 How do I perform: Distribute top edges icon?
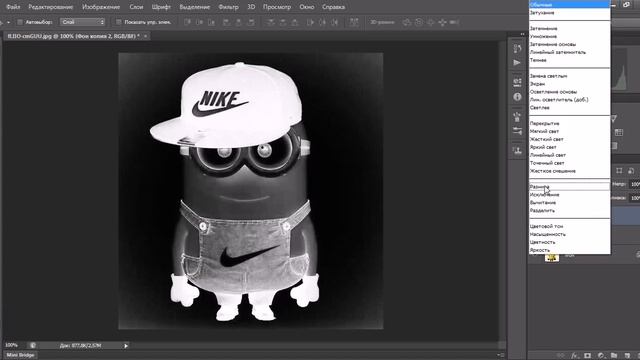click(x=271, y=22)
